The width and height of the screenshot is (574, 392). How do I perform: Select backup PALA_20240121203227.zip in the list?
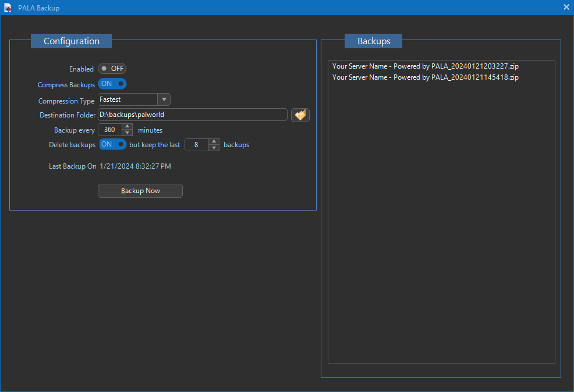(x=425, y=66)
